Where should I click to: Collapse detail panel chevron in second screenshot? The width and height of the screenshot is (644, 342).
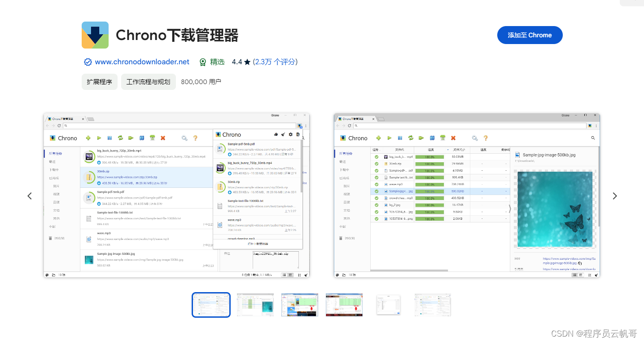click(509, 209)
